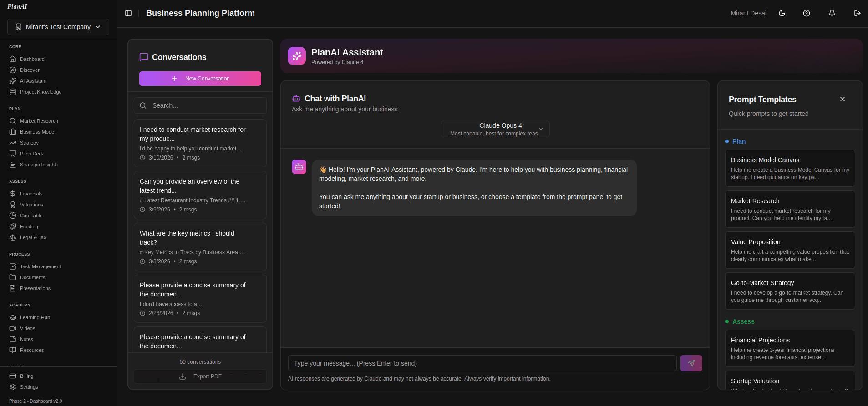Click the message input field

coord(482,363)
